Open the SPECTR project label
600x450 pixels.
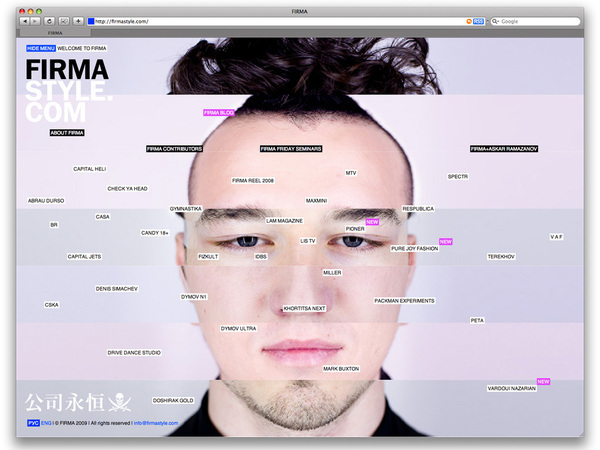pos(458,176)
